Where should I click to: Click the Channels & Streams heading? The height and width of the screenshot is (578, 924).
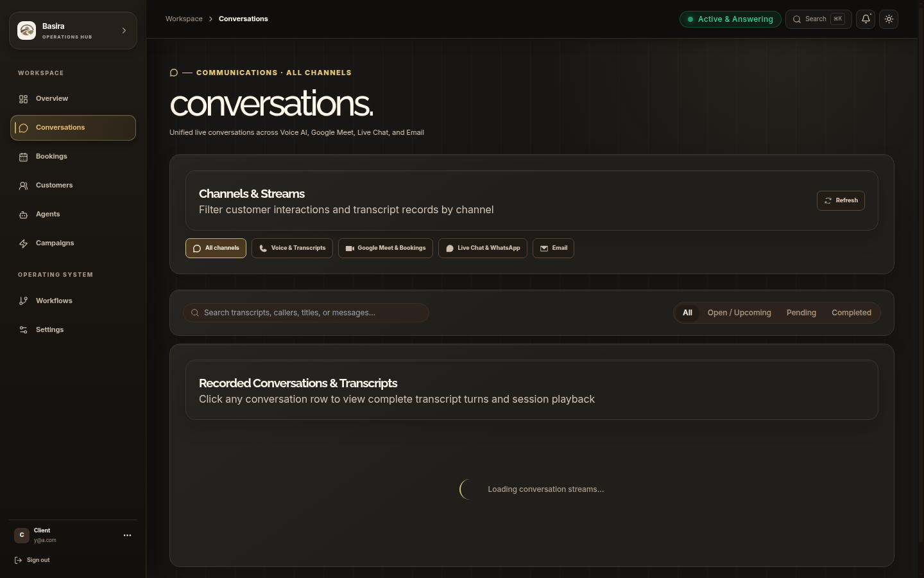[x=252, y=193]
